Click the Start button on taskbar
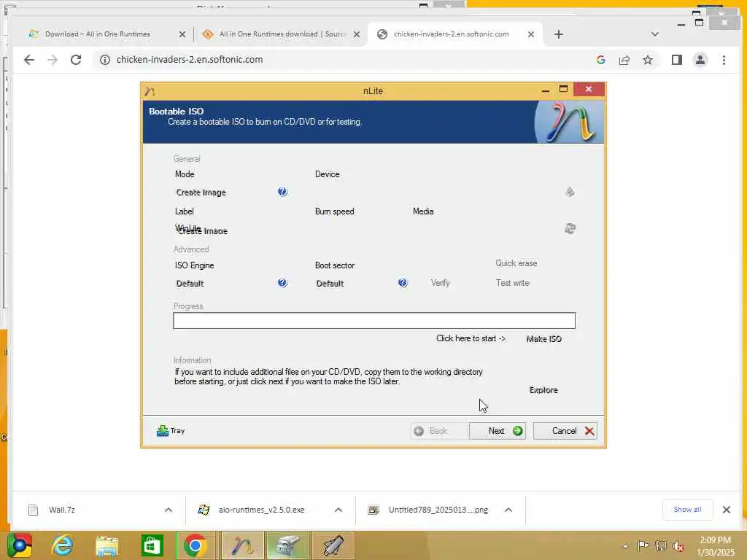Screen dimensions: 747x560 click(20, 545)
